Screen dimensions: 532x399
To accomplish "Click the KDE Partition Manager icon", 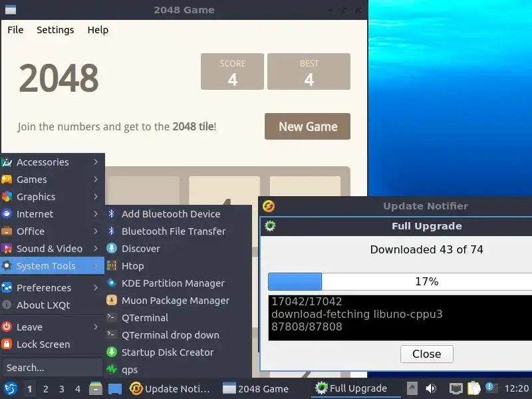I will click(112, 283).
